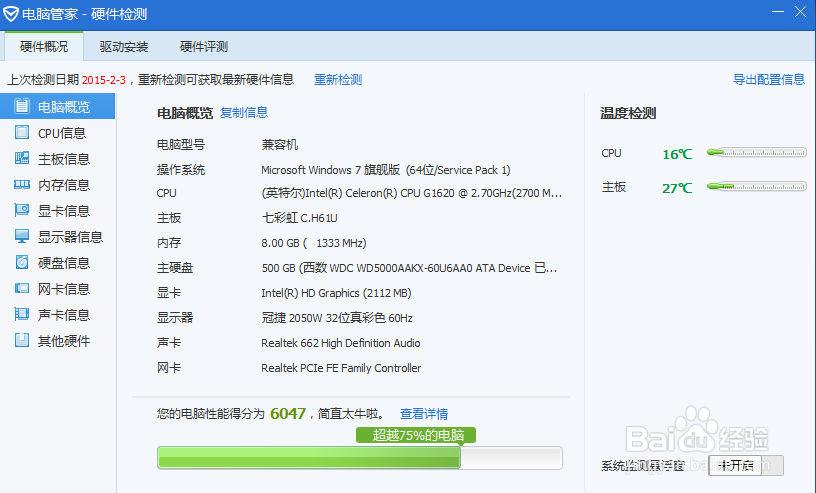Click the 硬盘信息 hard disk icon
The height and width of the screenshot is (493, 816).
22,262
